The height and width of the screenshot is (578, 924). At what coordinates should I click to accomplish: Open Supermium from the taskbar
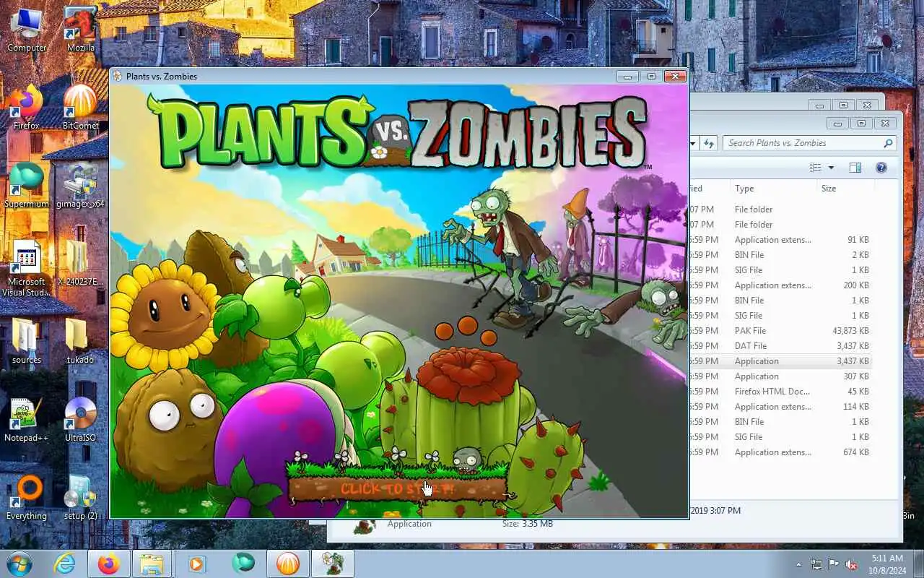(243, 564)
